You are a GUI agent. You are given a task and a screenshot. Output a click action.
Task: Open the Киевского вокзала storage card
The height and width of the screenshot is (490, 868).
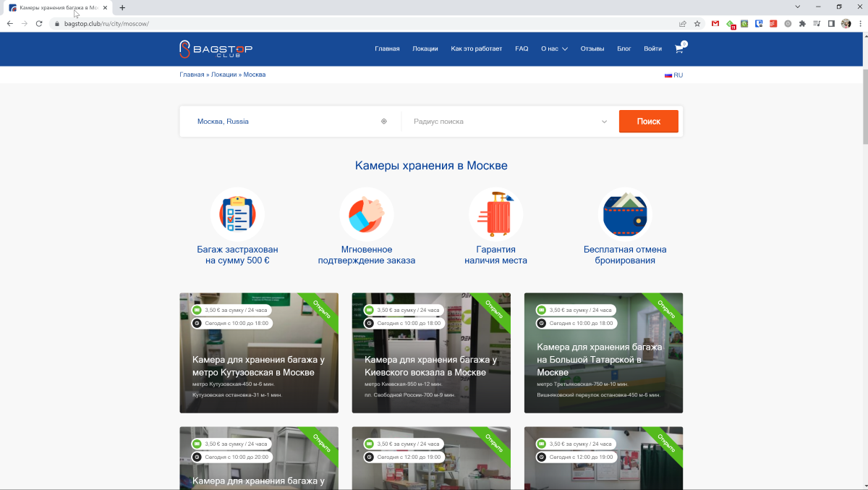tap(431, 352)
